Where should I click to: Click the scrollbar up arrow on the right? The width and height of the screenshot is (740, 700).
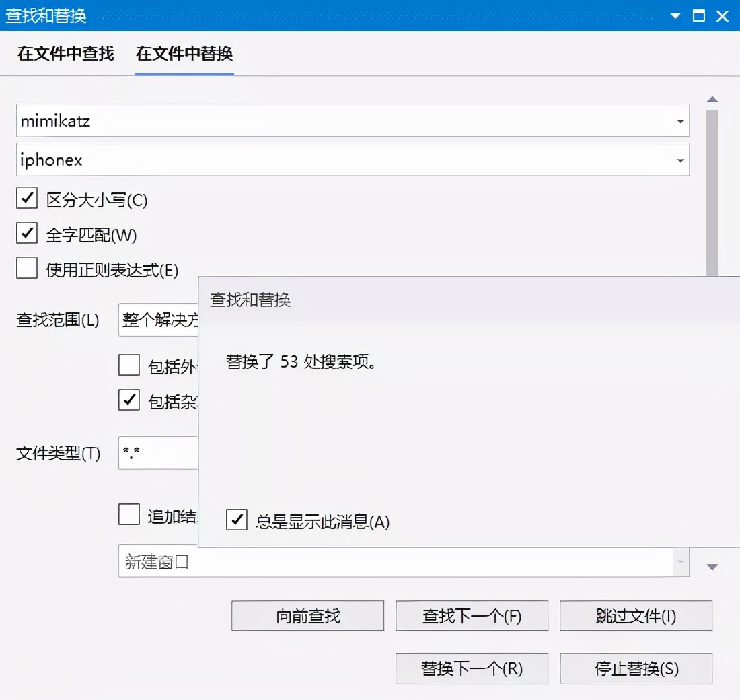pos(713,99)
